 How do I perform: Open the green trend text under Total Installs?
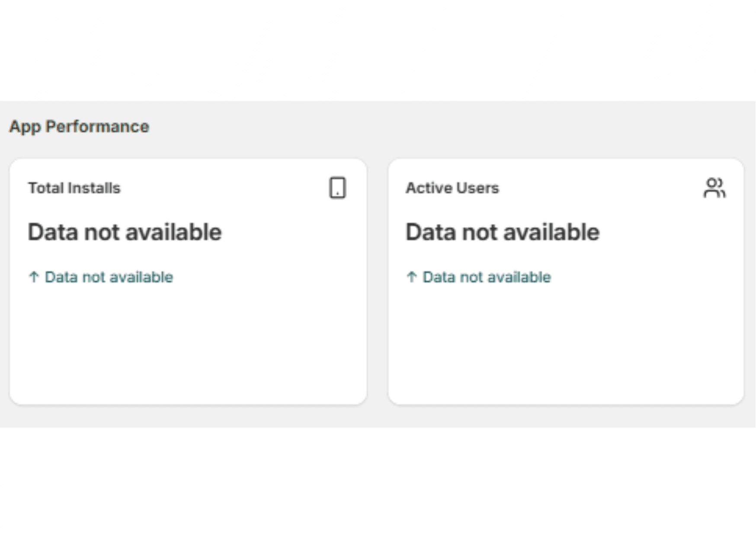109,277
